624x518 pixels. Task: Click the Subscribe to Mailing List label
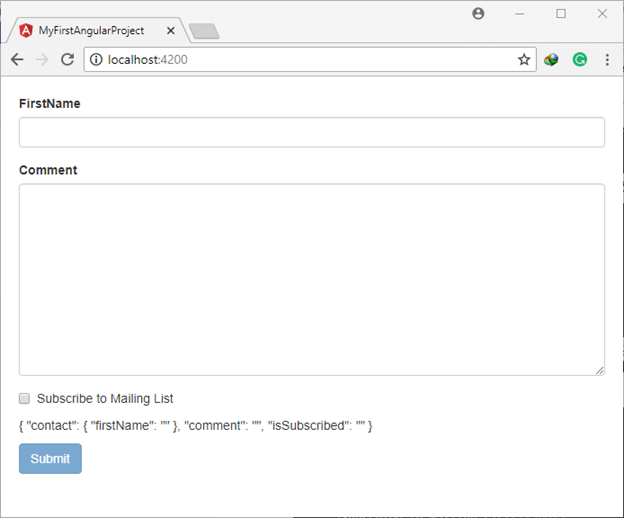tap(105, 399)
